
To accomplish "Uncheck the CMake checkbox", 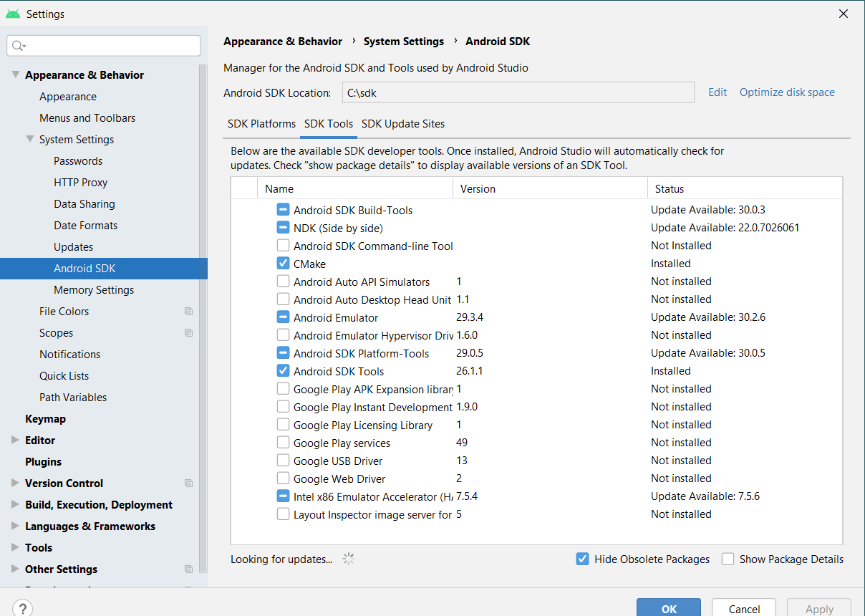I will click(x=283, y=264).
